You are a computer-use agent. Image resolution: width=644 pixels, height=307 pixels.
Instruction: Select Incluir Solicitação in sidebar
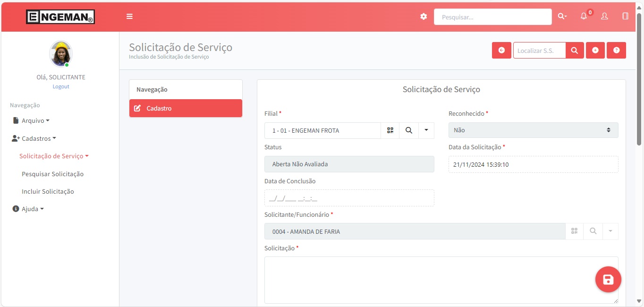[48, 191]
